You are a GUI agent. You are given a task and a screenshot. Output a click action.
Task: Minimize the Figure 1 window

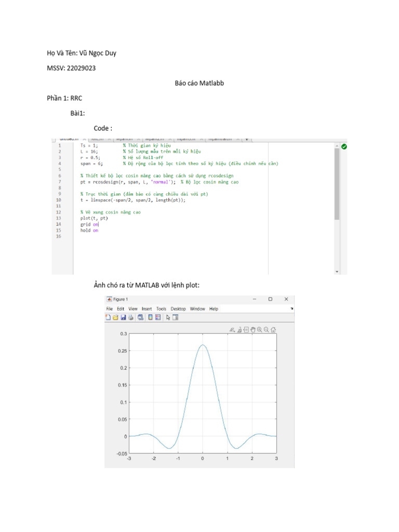[255, 299]
